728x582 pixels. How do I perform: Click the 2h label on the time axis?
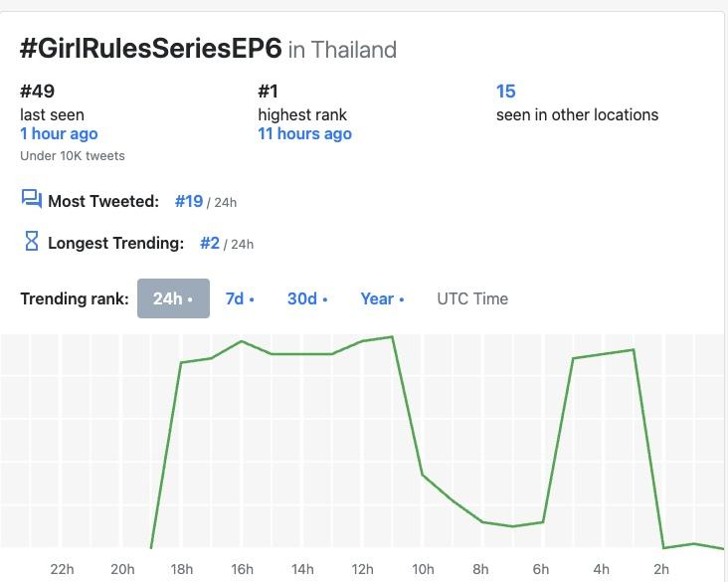(661, 569)
